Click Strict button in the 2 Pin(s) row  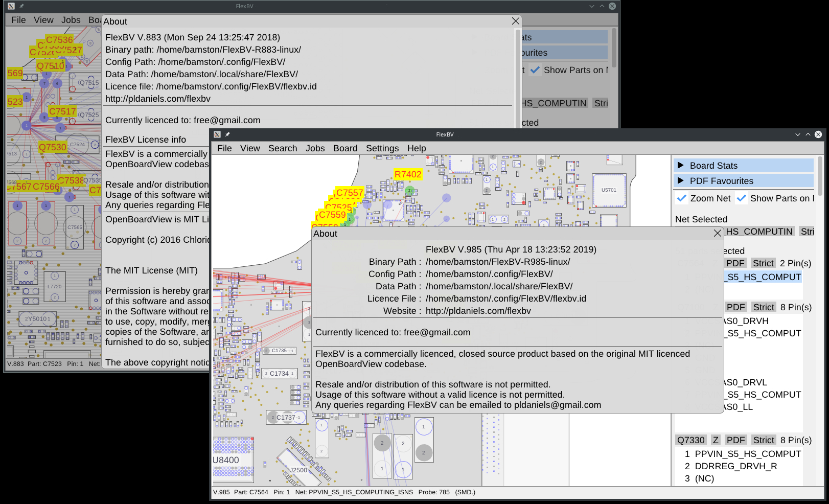coord(763,263)
